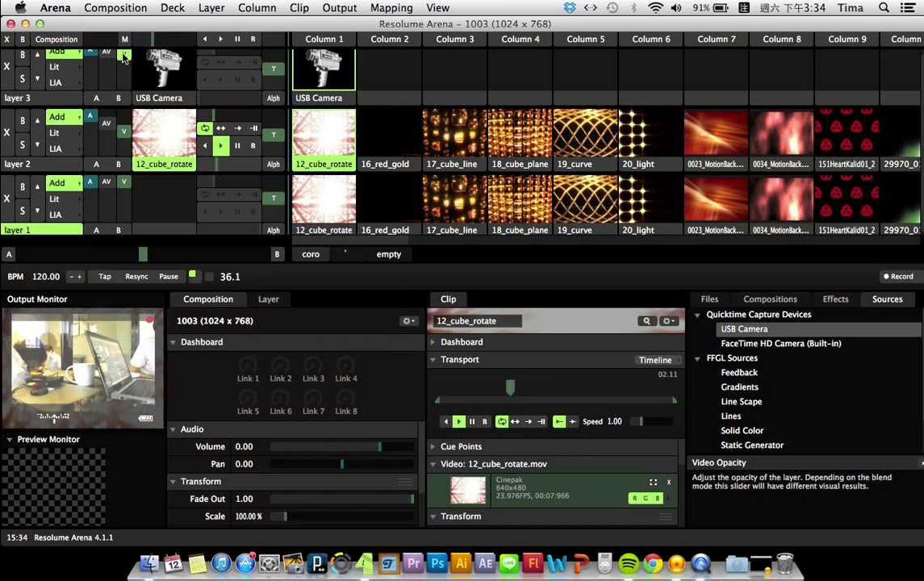Click the Resync button
This screenshot has width=924, height=581.
(136, 276)
